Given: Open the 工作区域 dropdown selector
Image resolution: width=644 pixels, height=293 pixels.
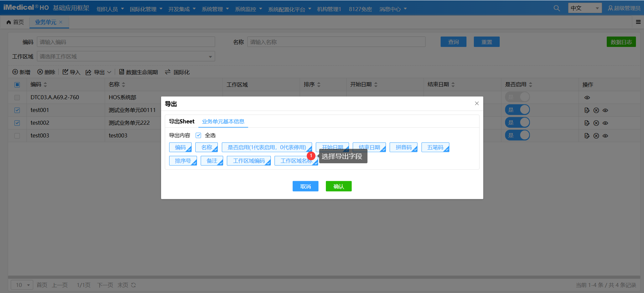Looking at the screenshot, I should coord(126,56).
